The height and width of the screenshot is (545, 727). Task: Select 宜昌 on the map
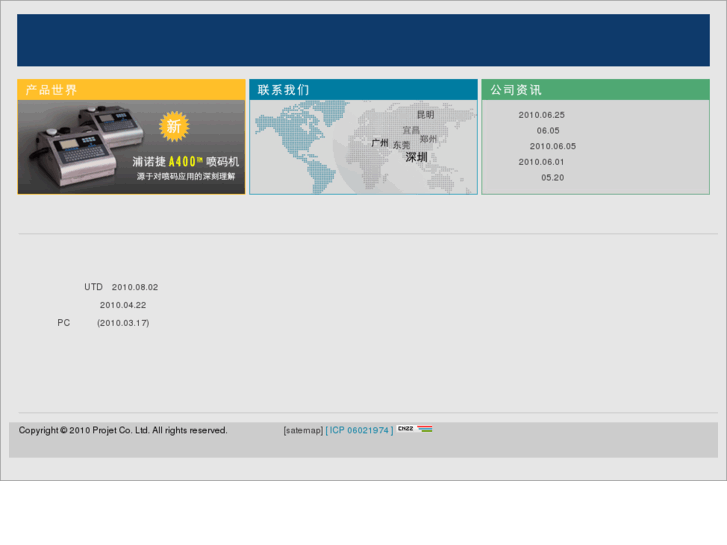point(411,130)
